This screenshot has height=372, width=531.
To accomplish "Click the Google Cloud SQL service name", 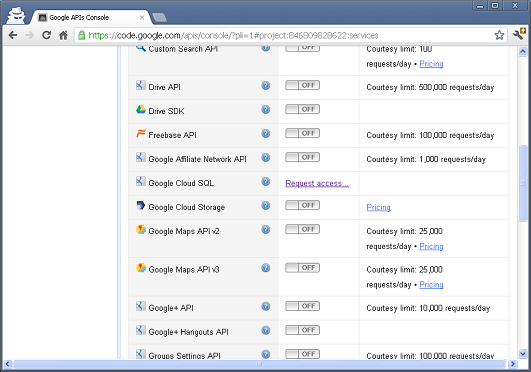I will (181, 183).
